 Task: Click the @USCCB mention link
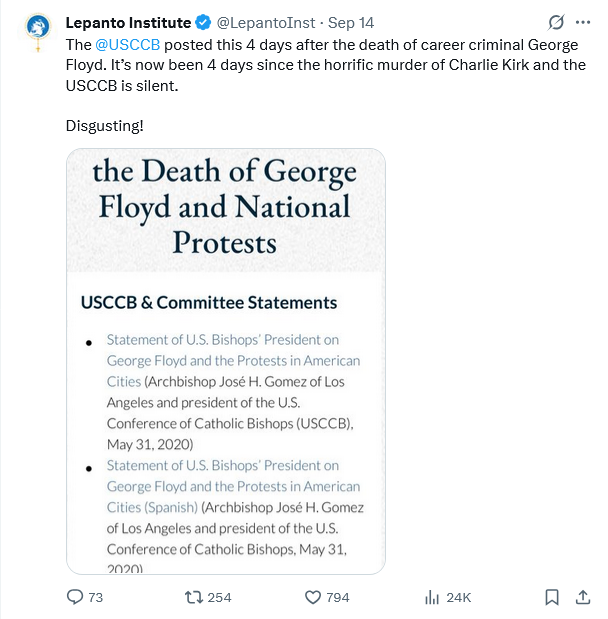pyautogui.click(x=127, y=45)
